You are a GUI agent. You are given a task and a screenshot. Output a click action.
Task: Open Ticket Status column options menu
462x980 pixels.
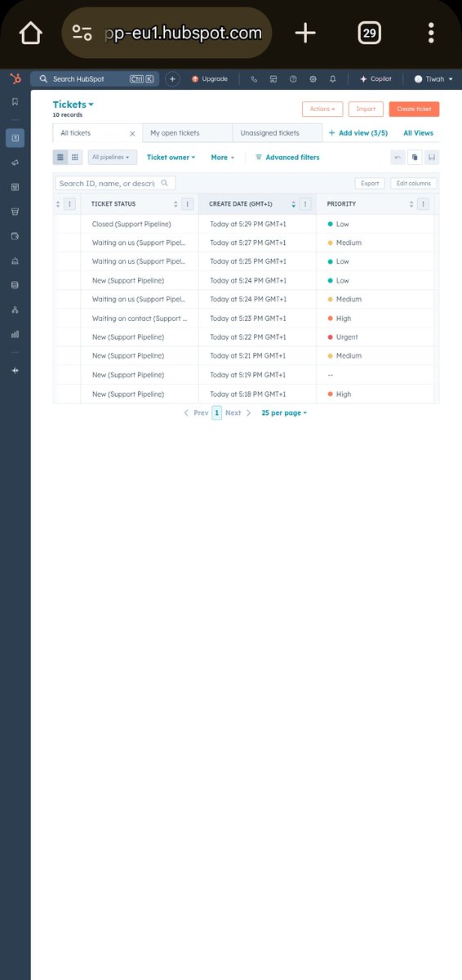click(x=187, y=204)
